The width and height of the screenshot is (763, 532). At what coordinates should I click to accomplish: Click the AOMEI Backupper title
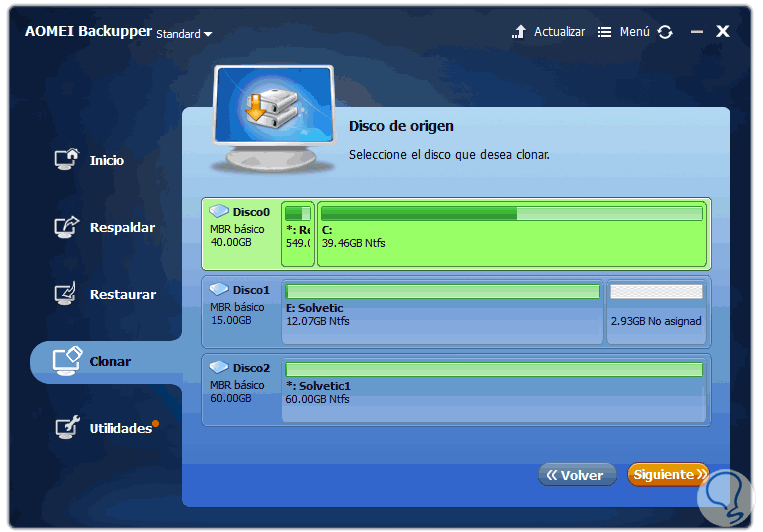coord(89,31)
